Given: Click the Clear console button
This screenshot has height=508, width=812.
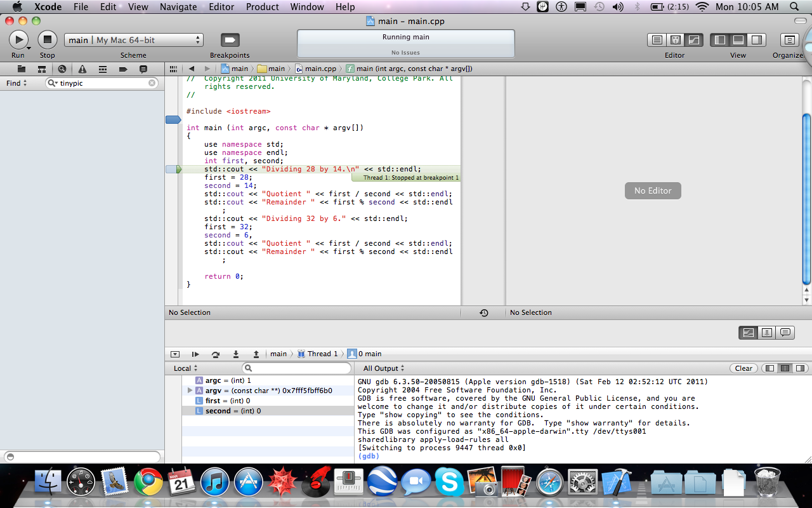Looking at the screenshot, I should [x=743, y=368].
